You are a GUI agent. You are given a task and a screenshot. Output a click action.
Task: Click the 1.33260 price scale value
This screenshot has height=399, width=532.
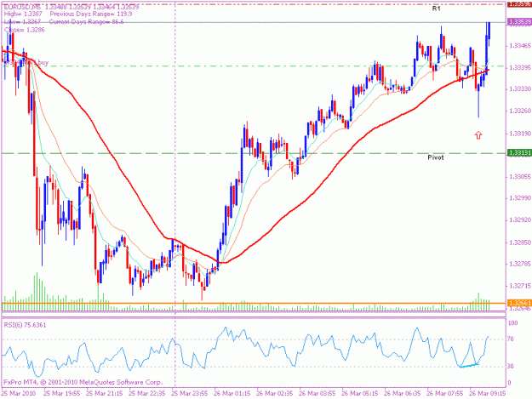click(520, 111)
